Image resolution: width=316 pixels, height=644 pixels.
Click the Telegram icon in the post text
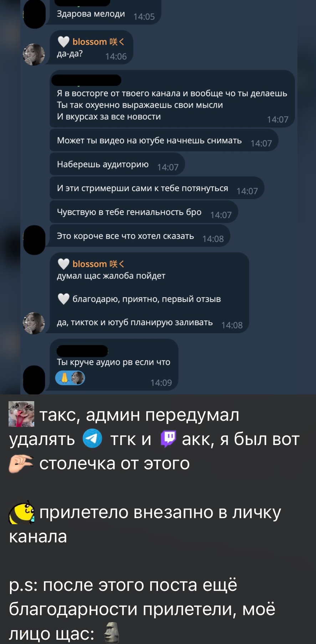coord(92,438)
